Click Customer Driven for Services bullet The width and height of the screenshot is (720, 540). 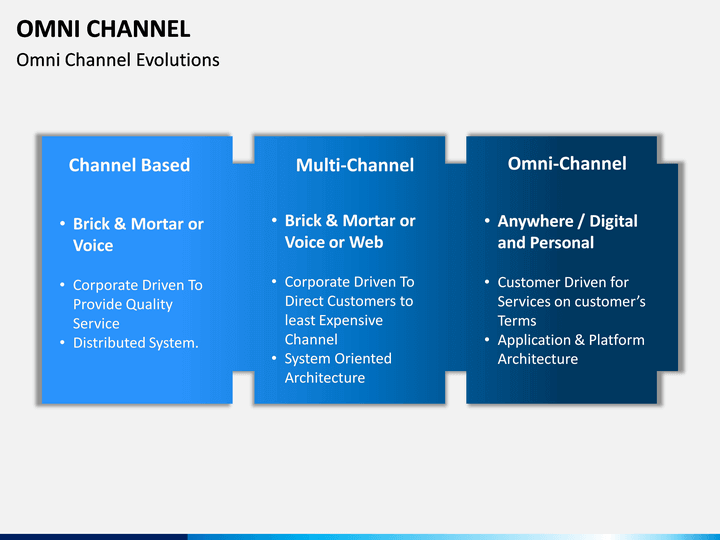pos(572,301)
